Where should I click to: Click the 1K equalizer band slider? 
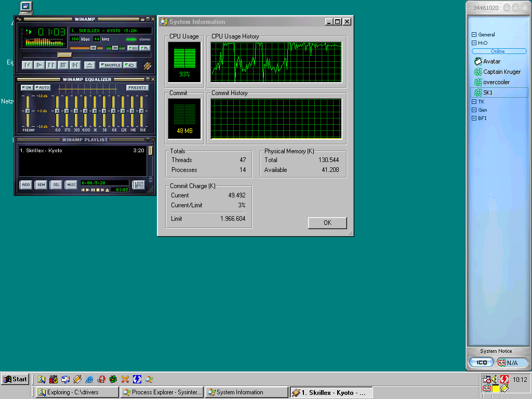tap(95, 111)
